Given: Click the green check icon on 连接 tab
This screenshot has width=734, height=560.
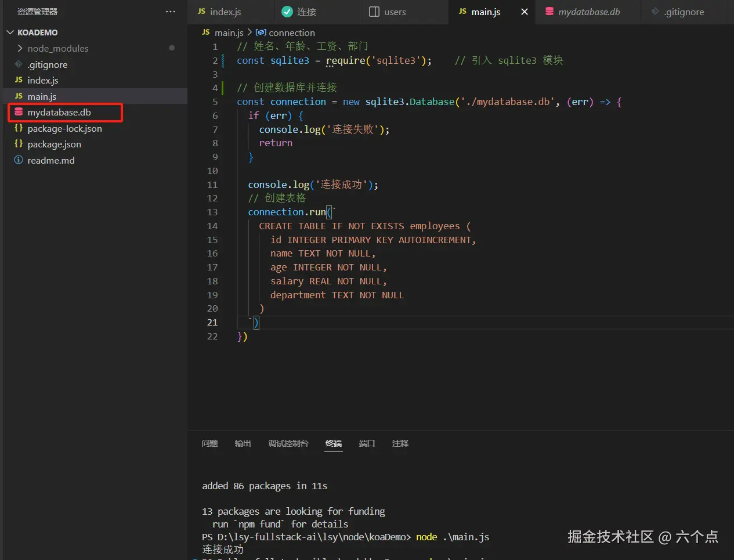Looking at the screenshot, I should click(x=287, y=12).
